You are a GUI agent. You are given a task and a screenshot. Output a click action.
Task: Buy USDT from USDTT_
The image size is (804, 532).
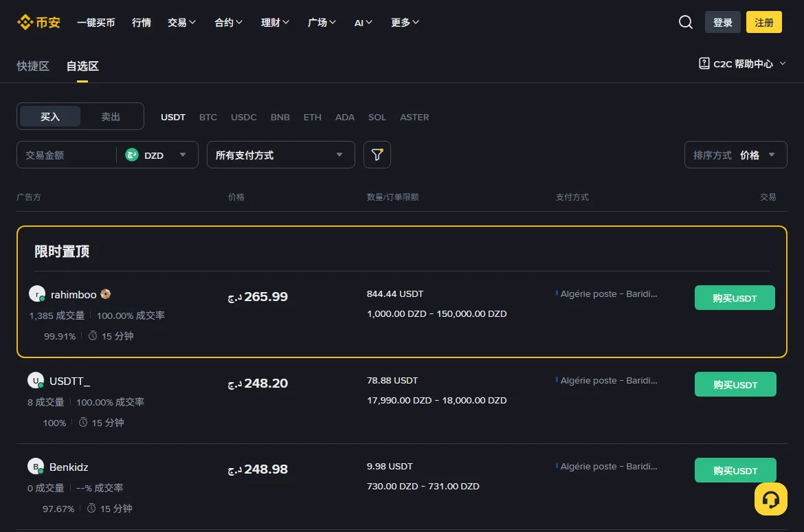[x=735, y=384]
